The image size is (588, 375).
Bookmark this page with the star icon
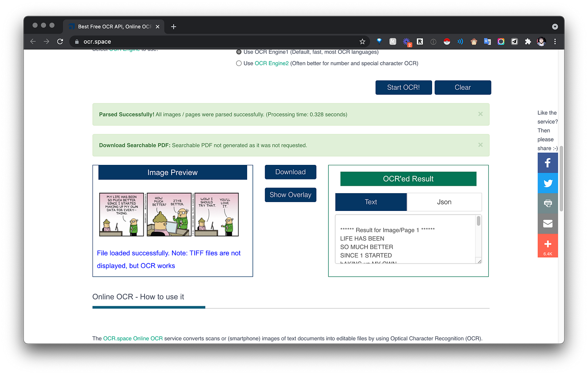[362, 42]
